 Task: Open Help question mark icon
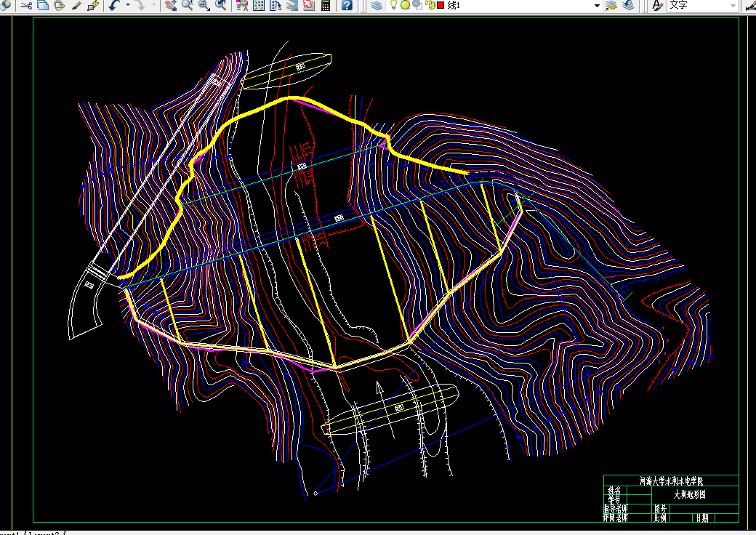click(347, 5)
